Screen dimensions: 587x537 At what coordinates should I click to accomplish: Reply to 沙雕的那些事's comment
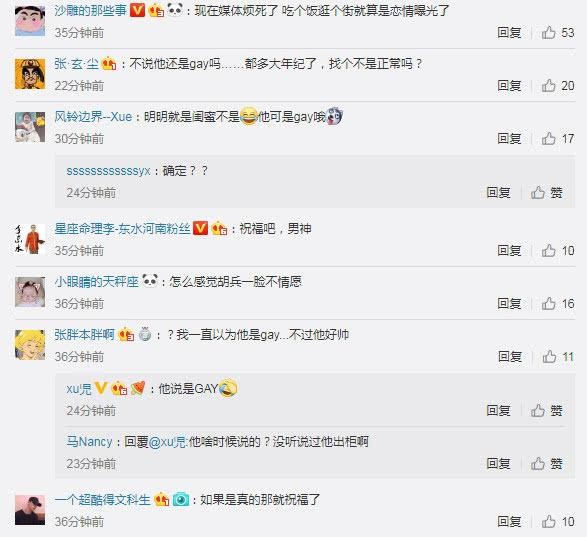click(509, 33)
